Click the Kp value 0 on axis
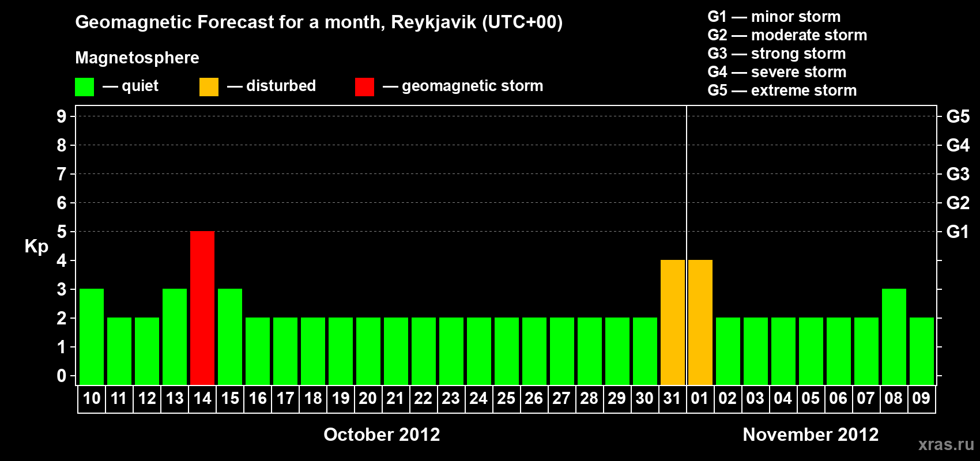 [62, 376]
